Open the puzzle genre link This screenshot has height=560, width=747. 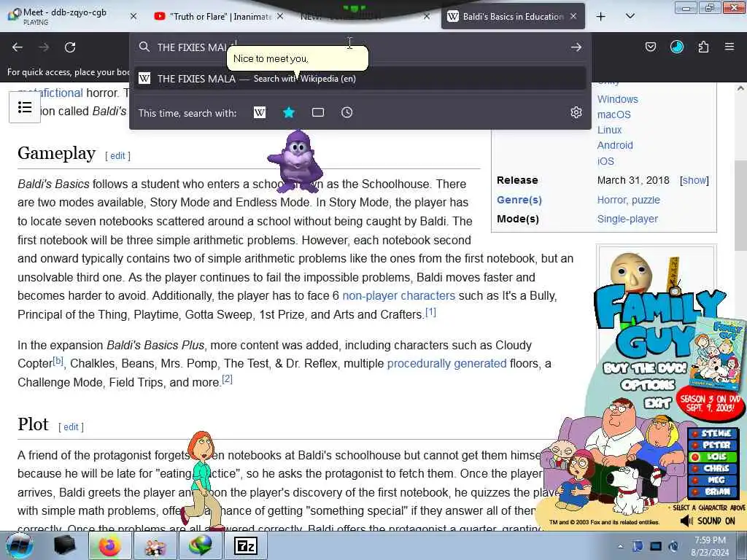(x=646, y=200)
